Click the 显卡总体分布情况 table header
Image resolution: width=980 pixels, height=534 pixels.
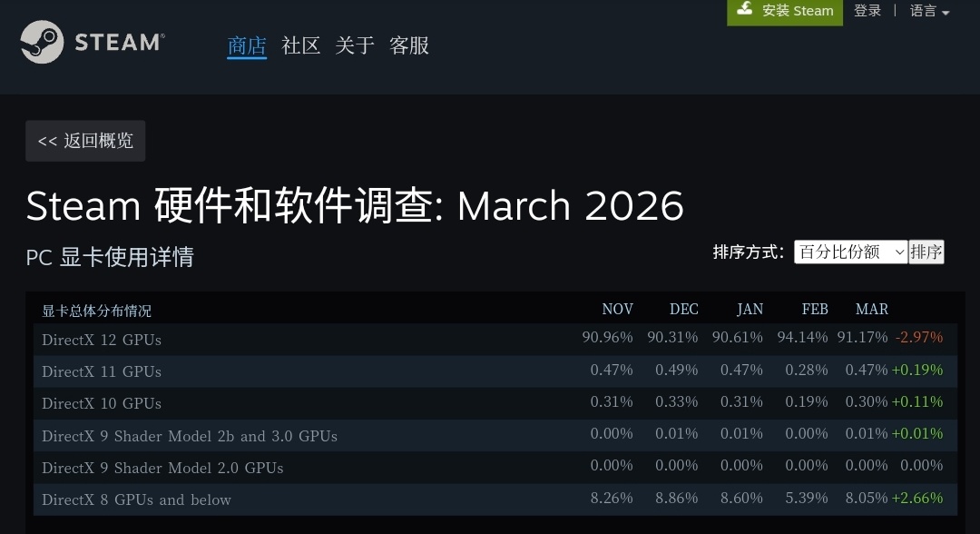point(97,311)
